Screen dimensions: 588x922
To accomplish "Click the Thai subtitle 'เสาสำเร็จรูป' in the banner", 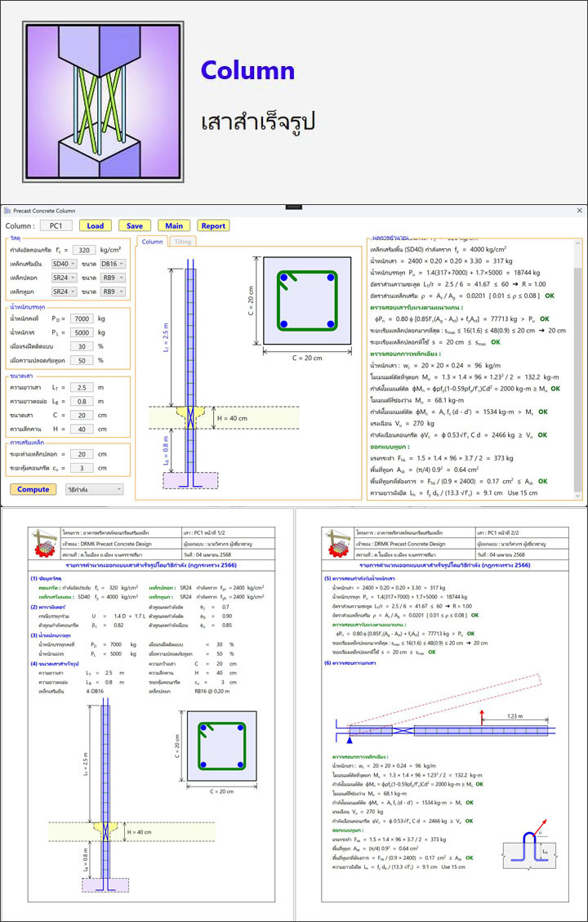I will point(259,122).
